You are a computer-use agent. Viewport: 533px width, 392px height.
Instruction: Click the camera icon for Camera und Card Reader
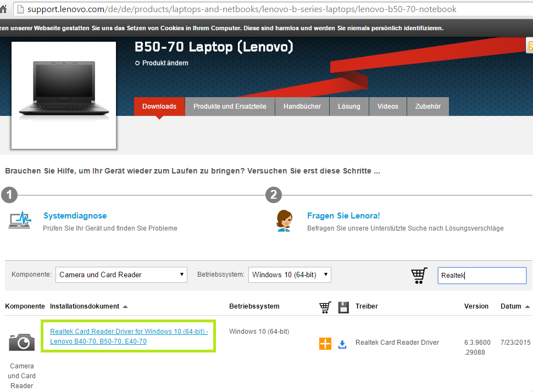tap(22, 343)
